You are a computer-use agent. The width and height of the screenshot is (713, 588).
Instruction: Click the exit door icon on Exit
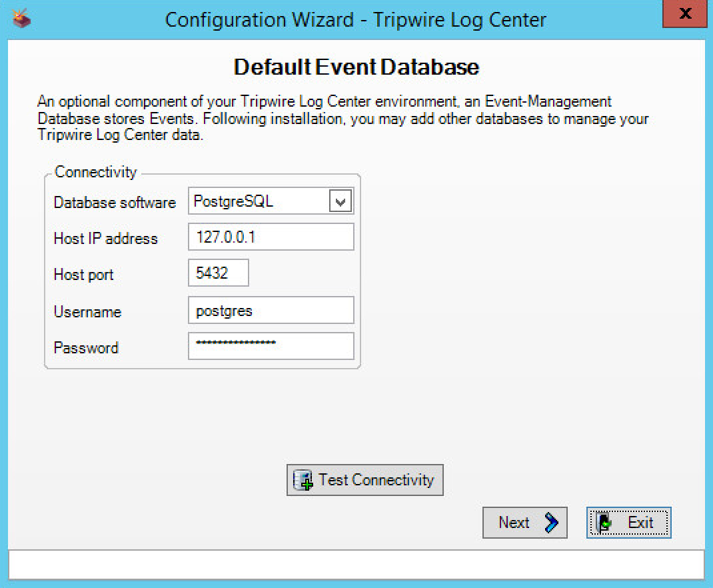(604, 523)
